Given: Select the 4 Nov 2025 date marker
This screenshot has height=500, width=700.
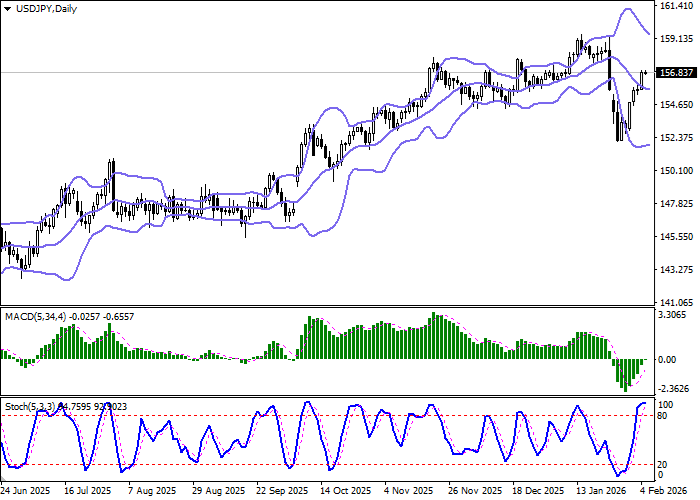Looking at the screenshot, I should (x=409, y=492).
